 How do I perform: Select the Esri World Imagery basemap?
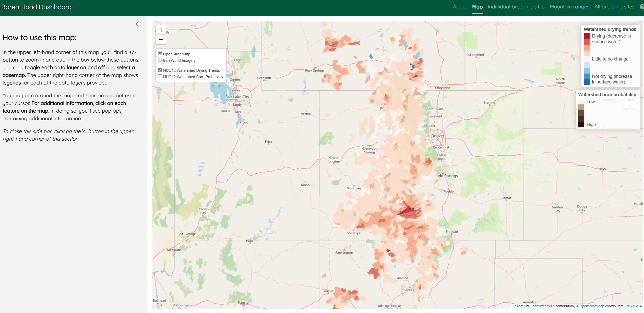tap(160, 60)
